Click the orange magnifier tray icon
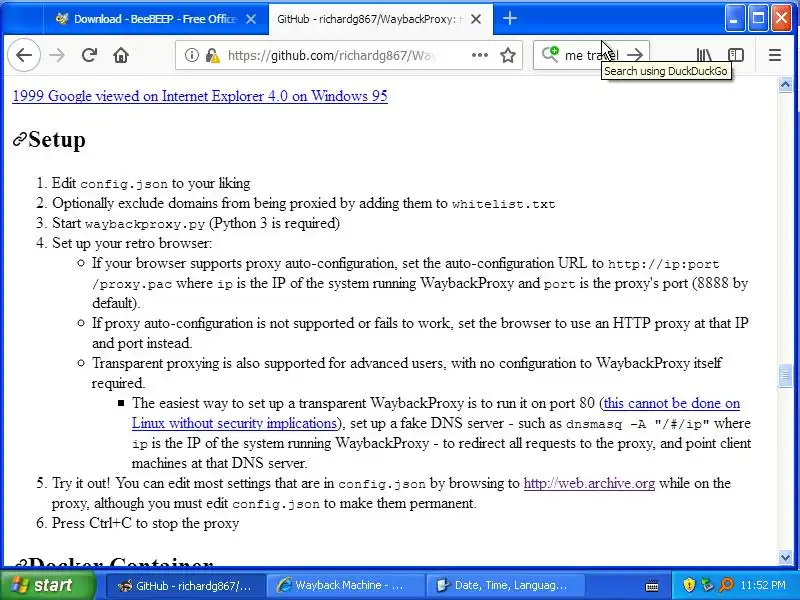800x600 pixels. (726, 585)
